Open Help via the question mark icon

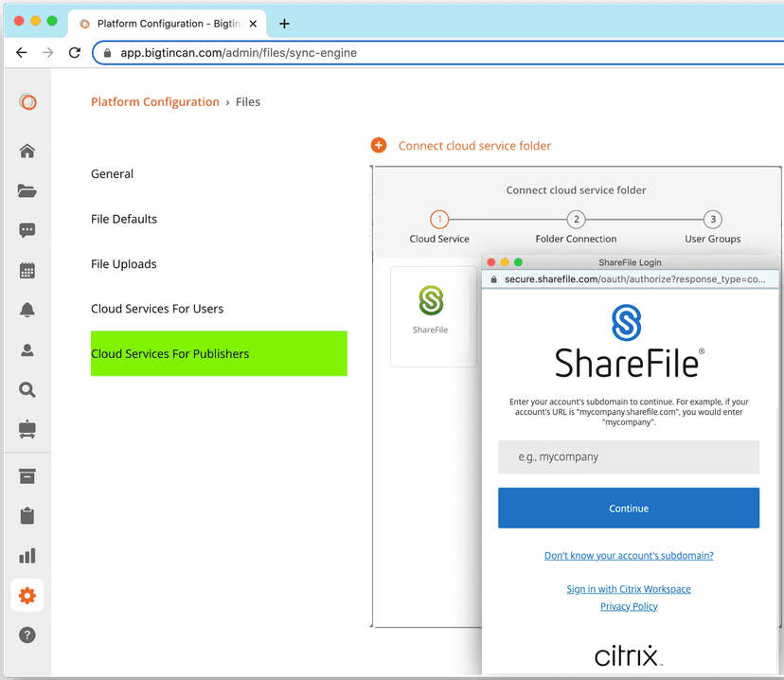(x=27, y=635)
